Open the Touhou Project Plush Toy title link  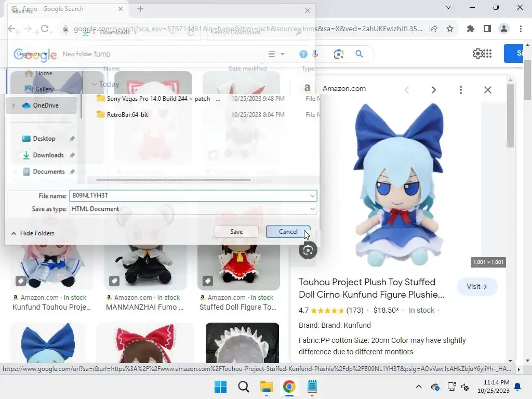[371, 288]
